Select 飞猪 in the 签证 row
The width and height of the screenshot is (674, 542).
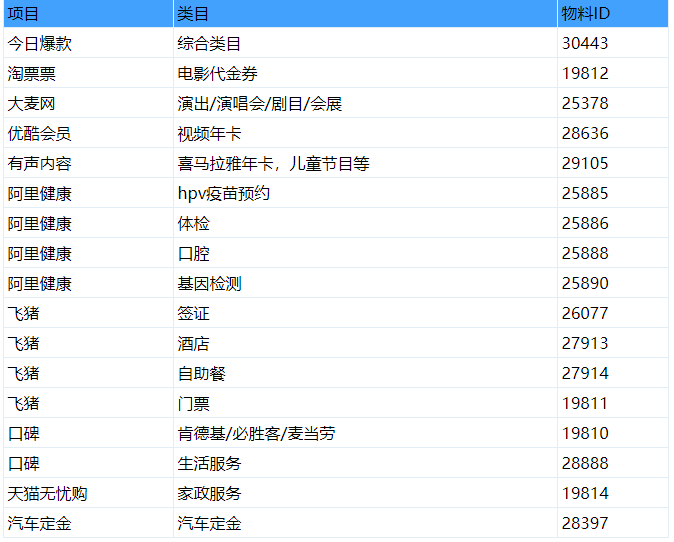(x=88, y=313)
